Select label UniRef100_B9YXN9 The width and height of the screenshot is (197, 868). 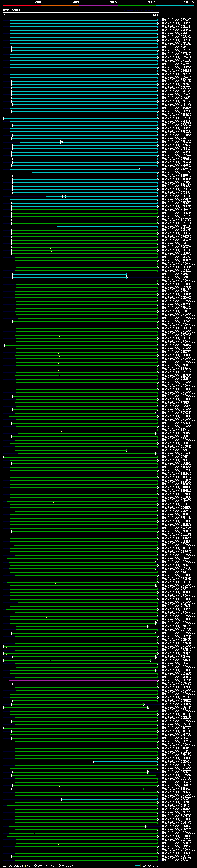[177, 413]
